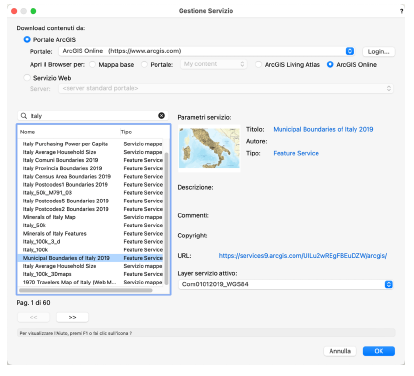The image size is (414, 376).
Task: Go to next page with >> button
Action: tap(72, 317)
